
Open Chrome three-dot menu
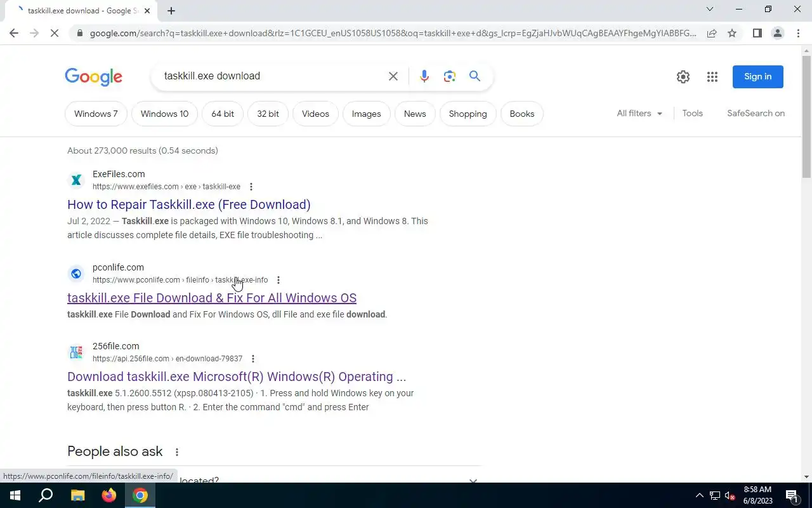[x=798, y=33]
